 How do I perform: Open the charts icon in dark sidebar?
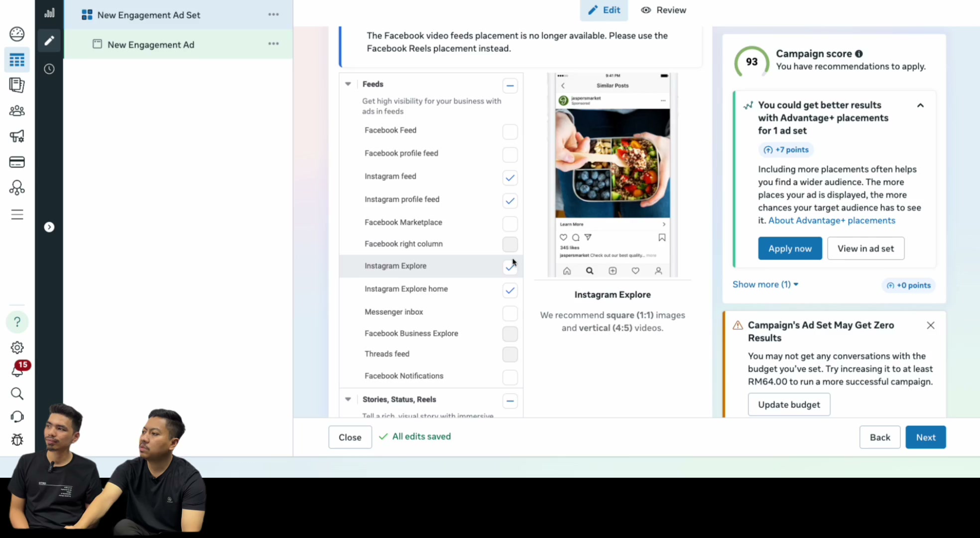coord(49,13)
